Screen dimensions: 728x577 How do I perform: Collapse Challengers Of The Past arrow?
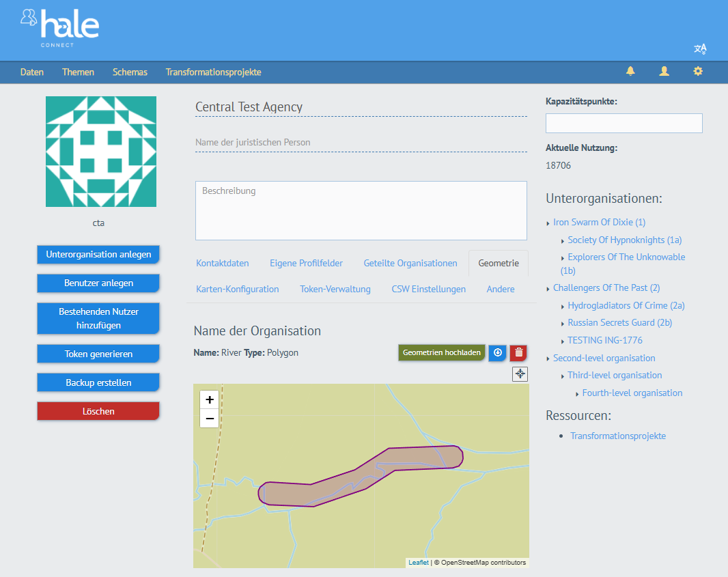(x=548, y=289)
